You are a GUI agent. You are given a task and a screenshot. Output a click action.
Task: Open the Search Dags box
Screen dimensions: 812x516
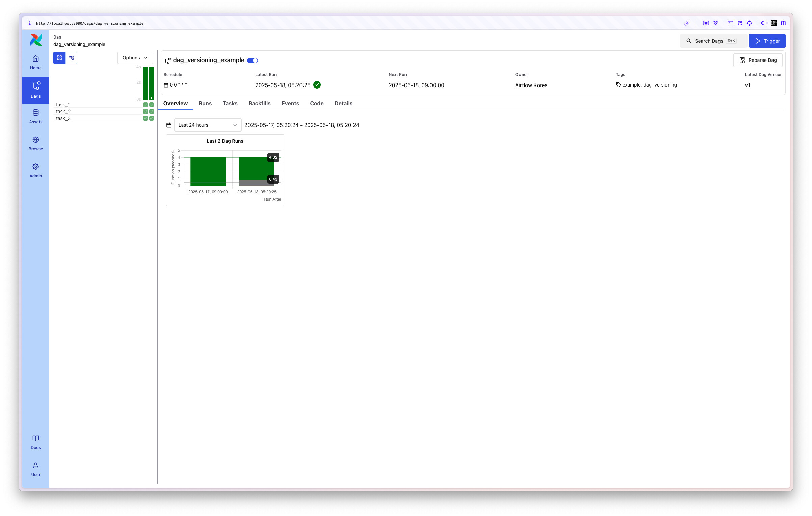713,41
